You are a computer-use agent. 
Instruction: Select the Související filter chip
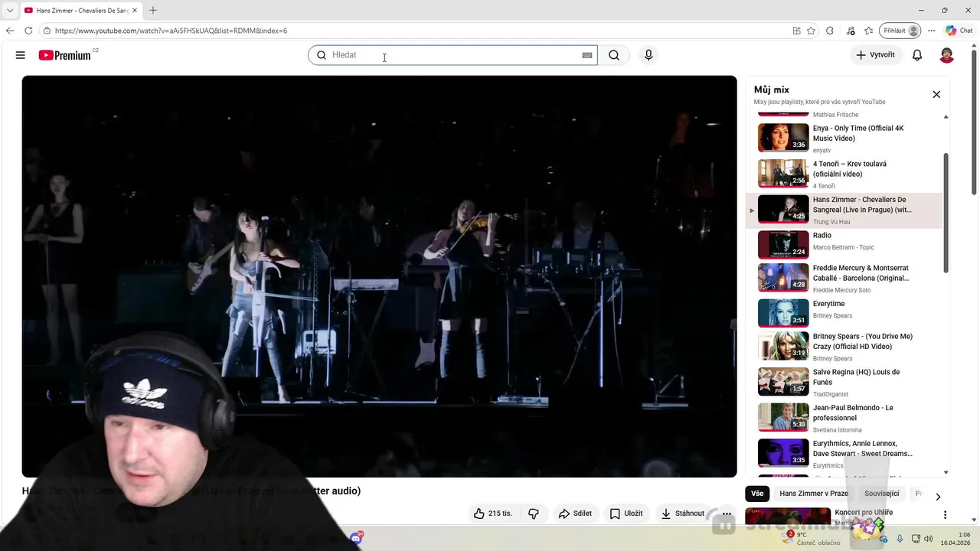882,494
